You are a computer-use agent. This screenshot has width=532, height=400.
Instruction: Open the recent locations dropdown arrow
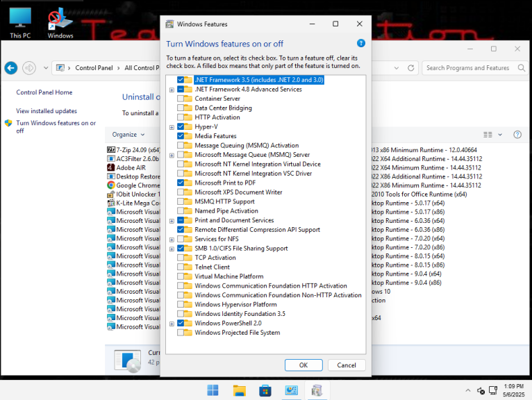pos(46,68)
